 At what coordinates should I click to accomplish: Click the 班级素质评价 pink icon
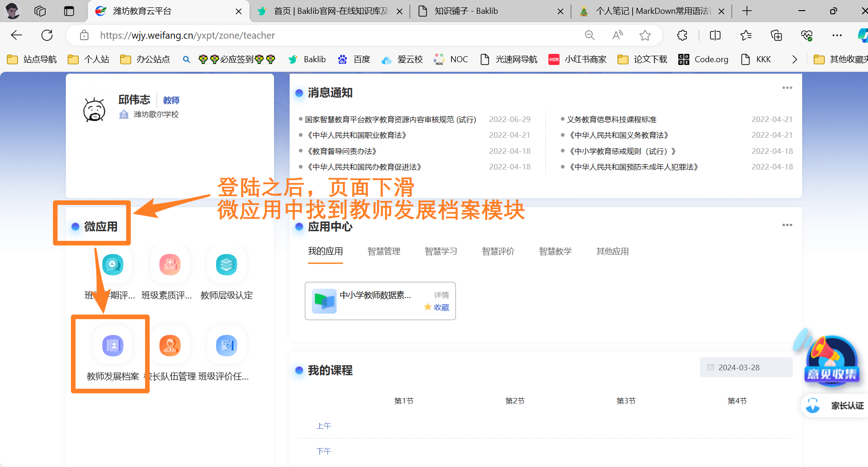click(x=169, y=265)
